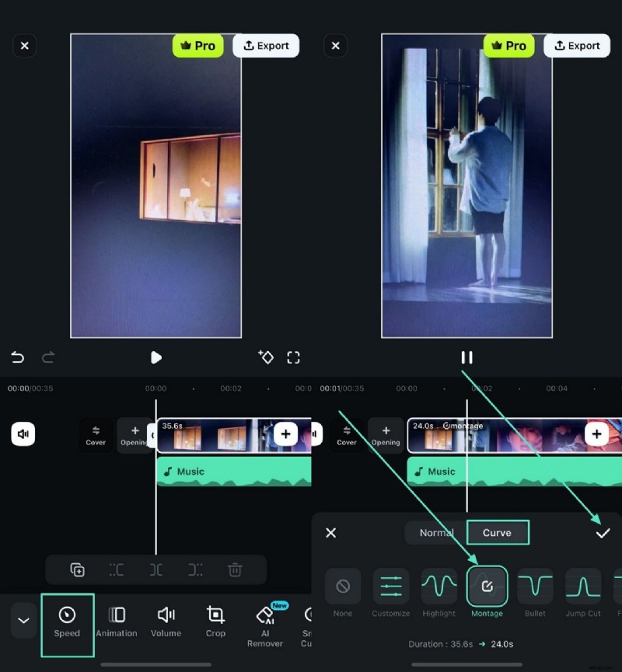Image resolution: width=622 pixels, height=672 pixels.
Task: Switch to the Curve speed tab
Action: (x=498, y=533)
